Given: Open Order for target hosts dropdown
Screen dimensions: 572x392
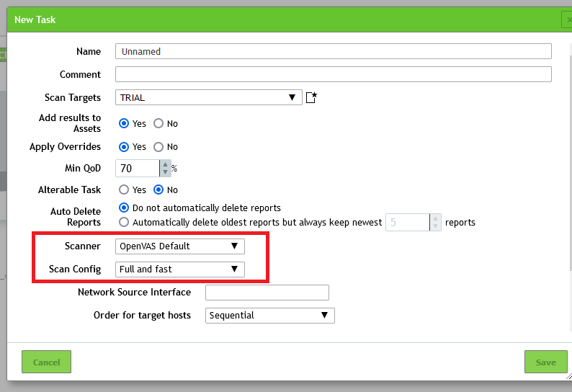Looking at the screenshot, I should click(270, 316).
